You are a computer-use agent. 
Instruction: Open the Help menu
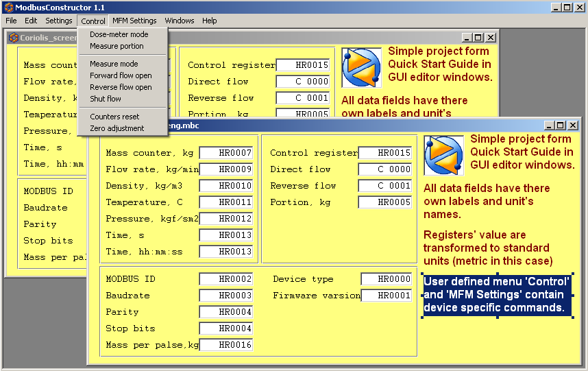pos(210,21)
